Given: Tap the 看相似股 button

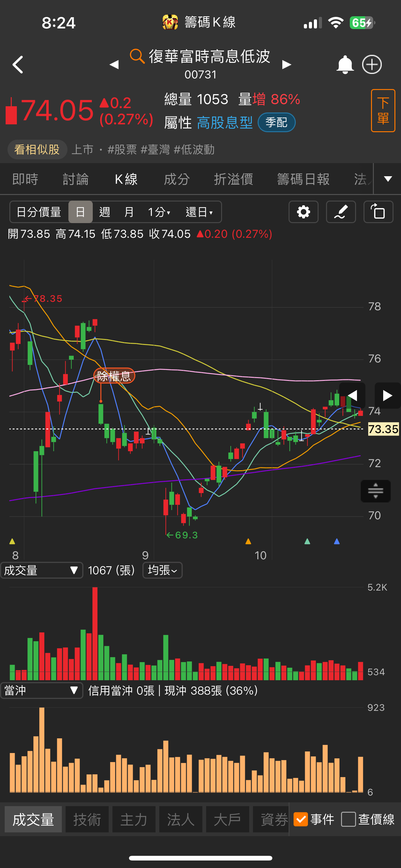Looking at the screenshot, I should [37, 149].
